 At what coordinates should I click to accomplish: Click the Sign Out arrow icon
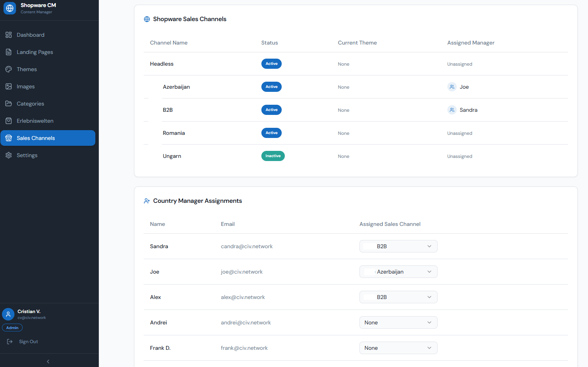[10, 342]
